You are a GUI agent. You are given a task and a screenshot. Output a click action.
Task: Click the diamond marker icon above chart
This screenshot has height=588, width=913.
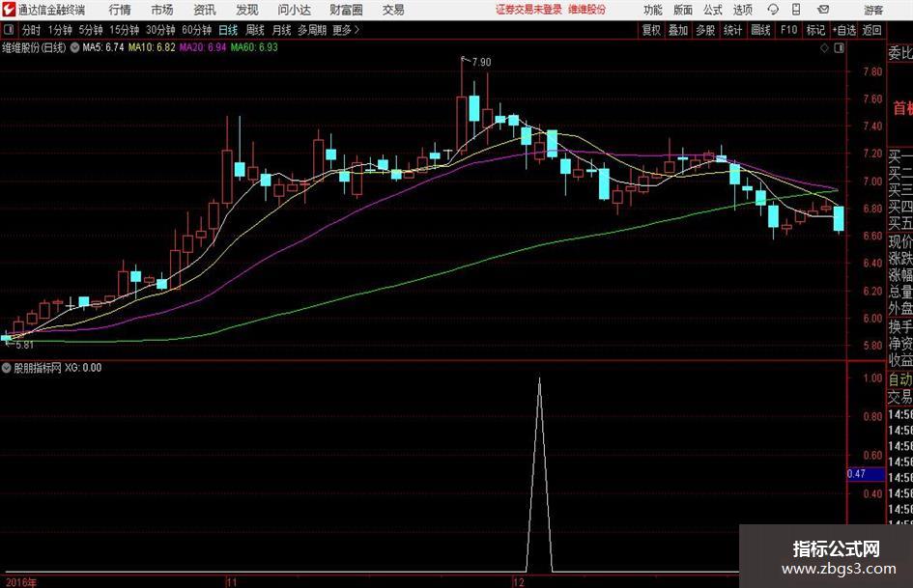tap(824, 48)
